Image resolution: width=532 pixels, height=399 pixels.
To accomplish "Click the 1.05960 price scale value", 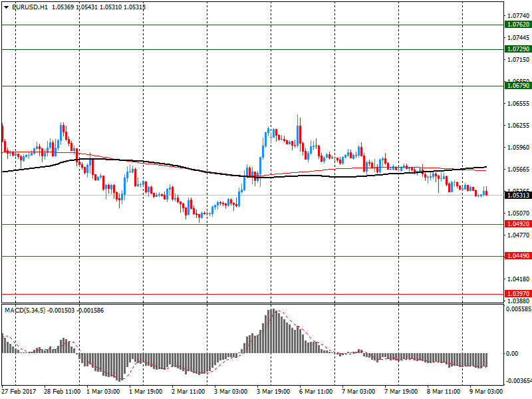I will (x=518, y=148).
